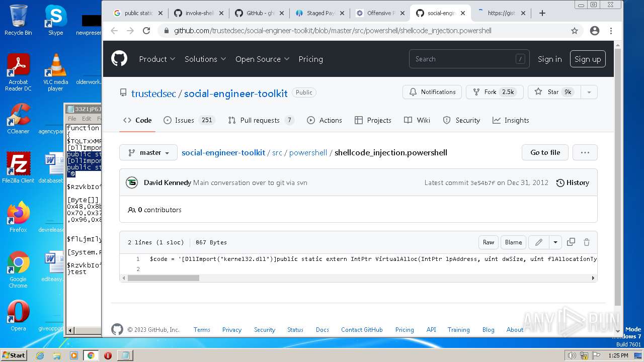Click the taskbar clock showing 1:25 PM

point(618,355)
